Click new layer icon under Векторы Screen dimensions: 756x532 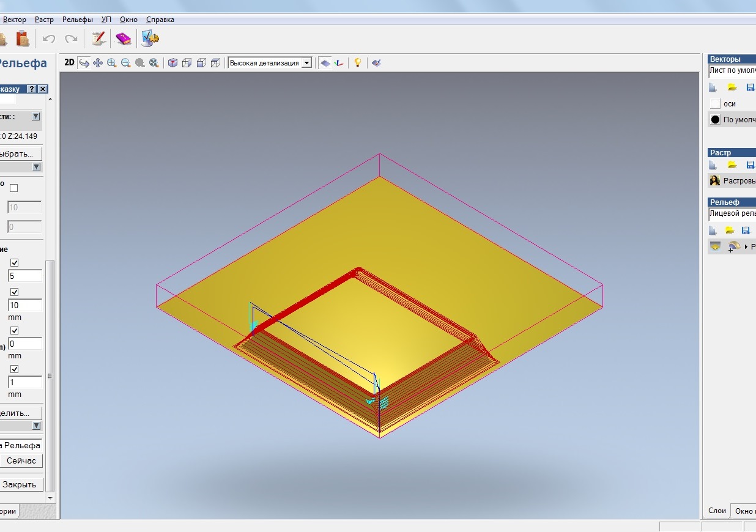713,87
